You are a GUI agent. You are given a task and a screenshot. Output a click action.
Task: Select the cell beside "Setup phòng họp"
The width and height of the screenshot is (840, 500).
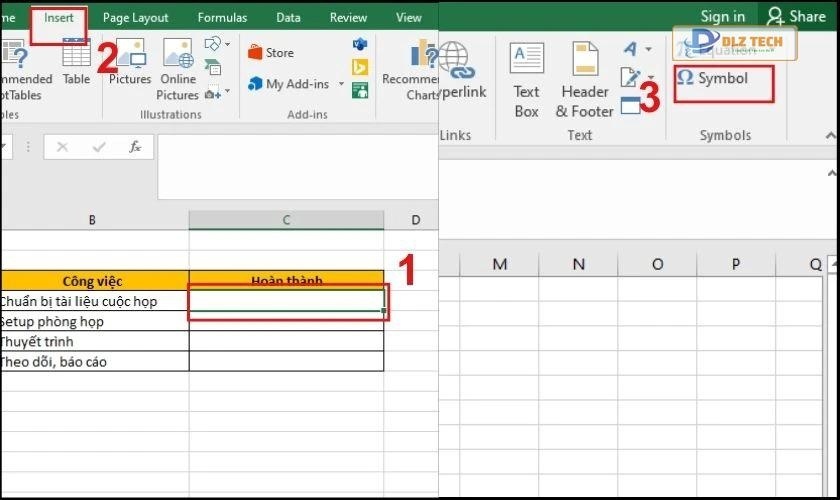pyautogui.click(x=286, y=322)
